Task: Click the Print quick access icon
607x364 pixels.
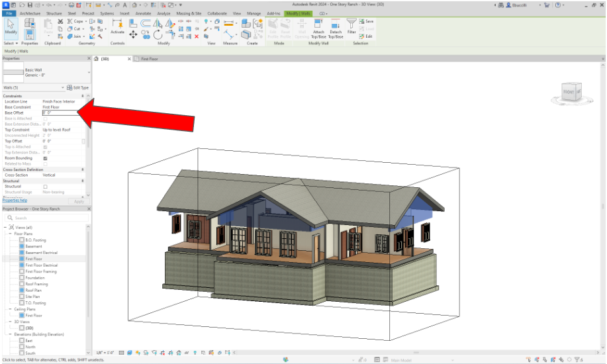Action: [71, 5]
